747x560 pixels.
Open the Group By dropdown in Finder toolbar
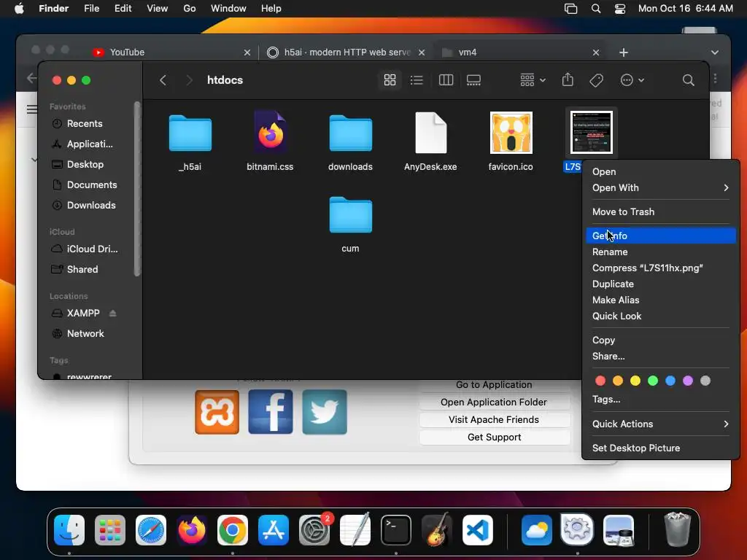(533, 80)
